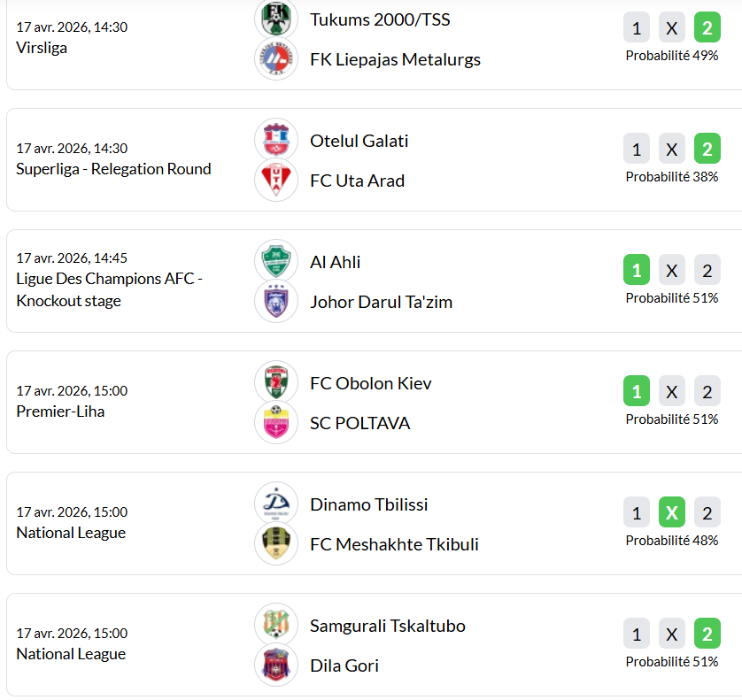Click the FC Obolon Kiev team logo
This screenshot has width=742, height=700.
(x=276, y=382)
